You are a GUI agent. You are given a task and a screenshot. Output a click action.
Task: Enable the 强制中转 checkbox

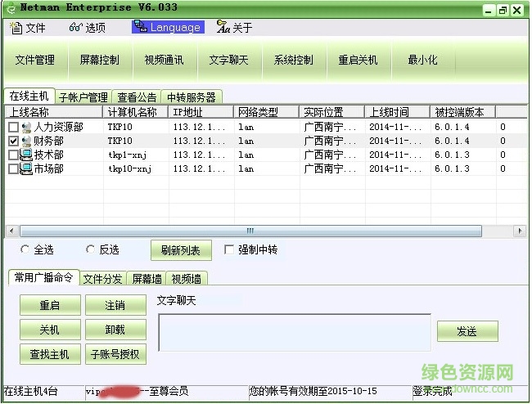tap(229, 249)
